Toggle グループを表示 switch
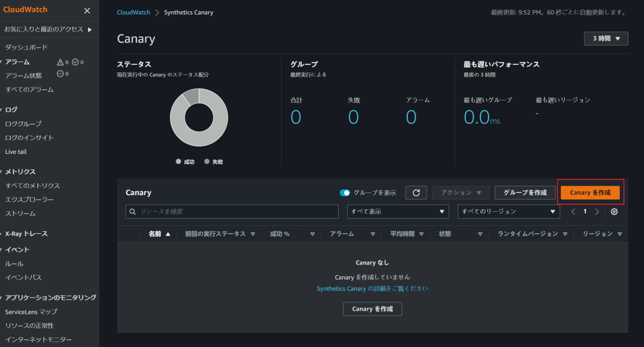 coord(345,193)
